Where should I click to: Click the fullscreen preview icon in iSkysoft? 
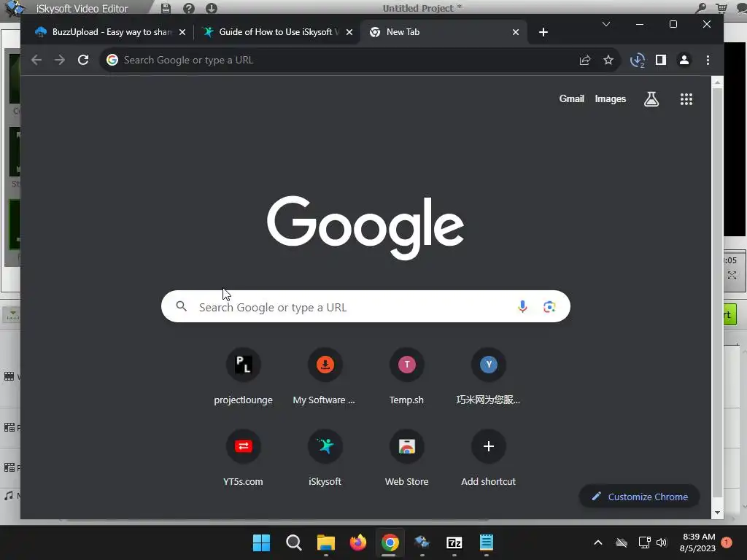[x=732, y=275]
